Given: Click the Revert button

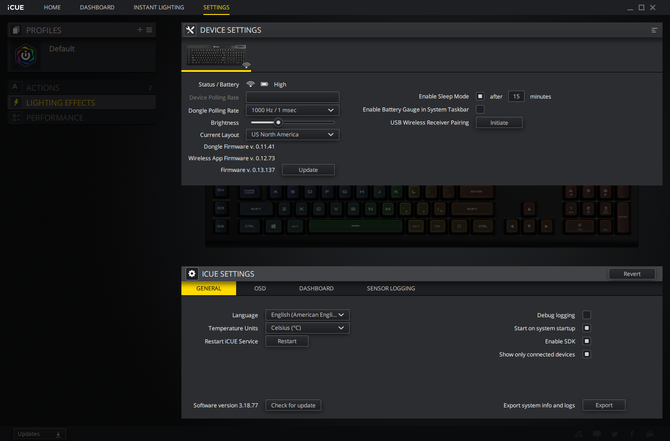Looking at the screenshot, I should (x=632, y=274).
